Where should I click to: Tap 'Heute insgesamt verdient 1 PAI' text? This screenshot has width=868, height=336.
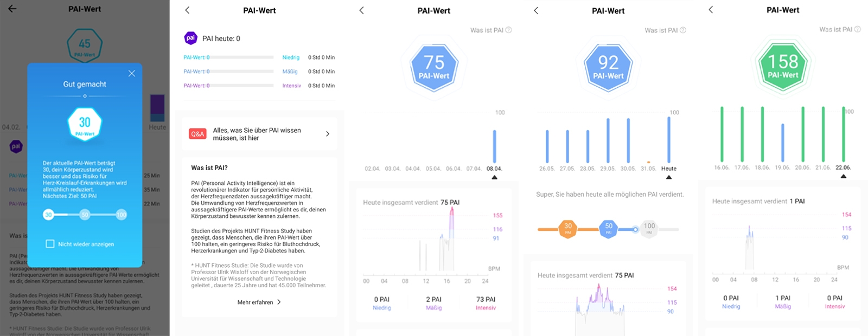coord(758,201)
